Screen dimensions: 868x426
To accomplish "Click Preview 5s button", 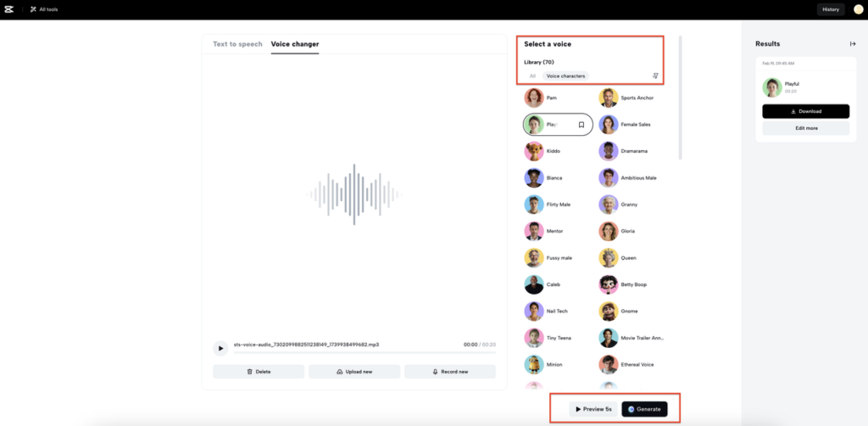I will point(593,409).
